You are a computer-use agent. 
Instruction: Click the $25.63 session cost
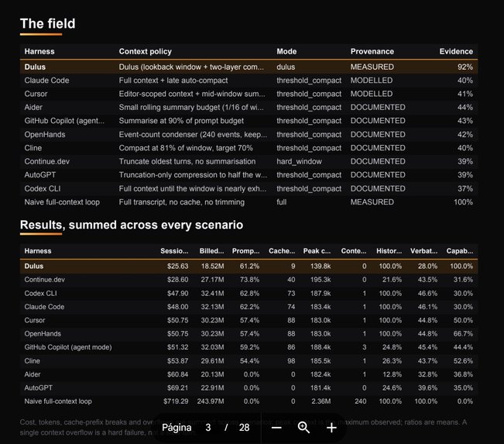[x=178, y=267]
